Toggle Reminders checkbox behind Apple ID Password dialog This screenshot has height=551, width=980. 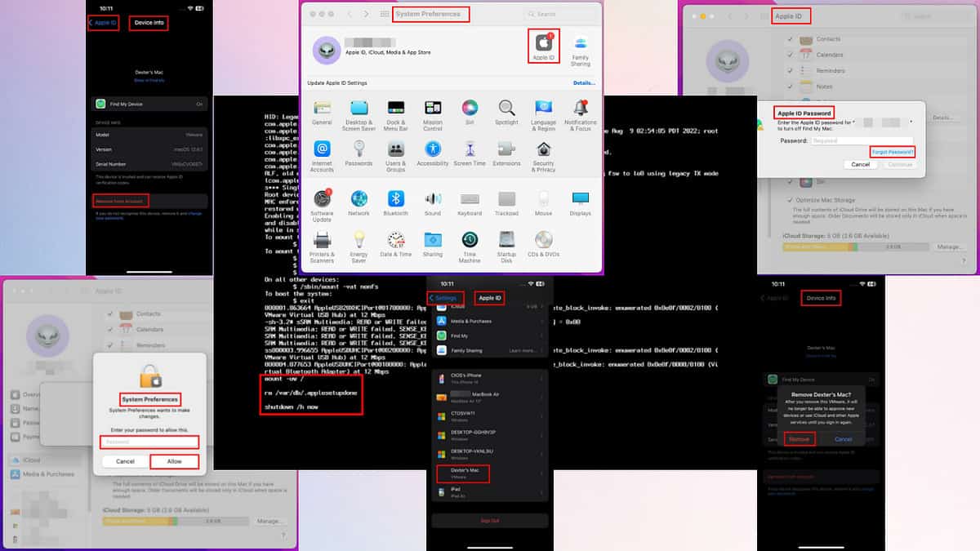pos(790,70)
